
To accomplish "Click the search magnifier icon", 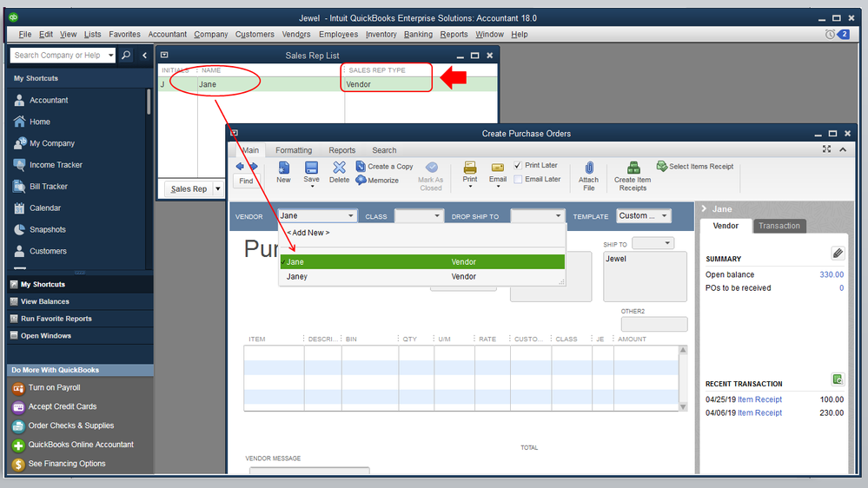I will [126, 56].
